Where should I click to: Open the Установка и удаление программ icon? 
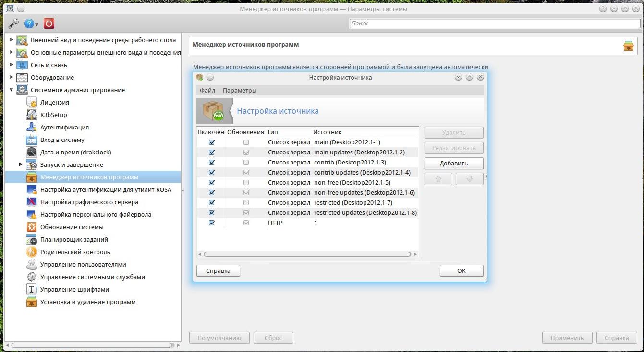point(32,302)
